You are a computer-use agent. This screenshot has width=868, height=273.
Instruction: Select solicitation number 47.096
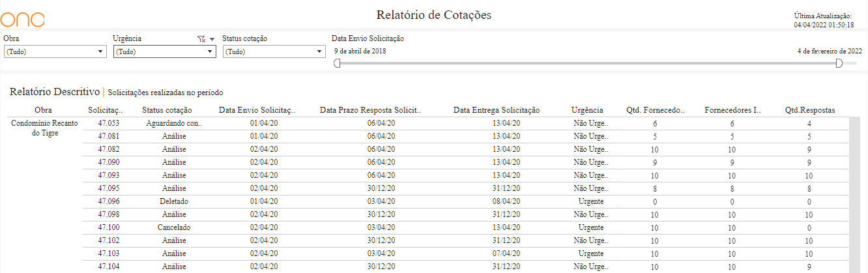coord(108,201)
